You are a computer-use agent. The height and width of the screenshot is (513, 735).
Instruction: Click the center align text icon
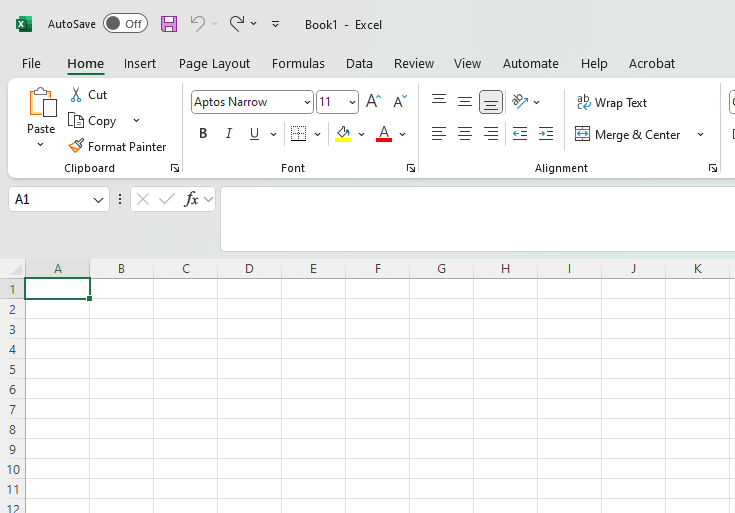click(465, 134)
